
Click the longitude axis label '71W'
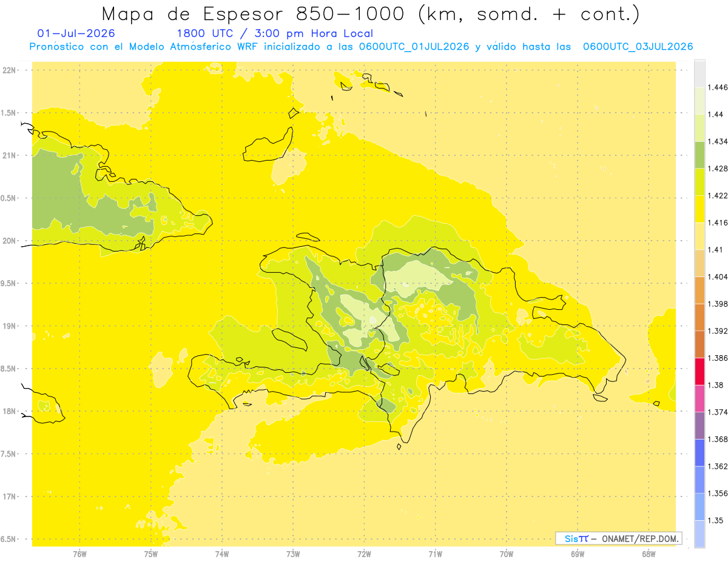coord(435,554)
